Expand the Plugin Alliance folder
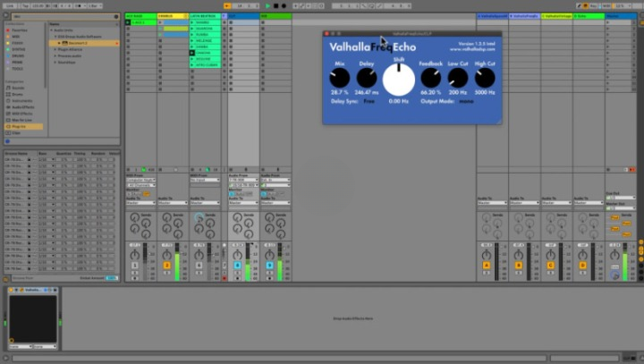The height and width of the screenshot is (364, 644). click(x=55, y=49)
